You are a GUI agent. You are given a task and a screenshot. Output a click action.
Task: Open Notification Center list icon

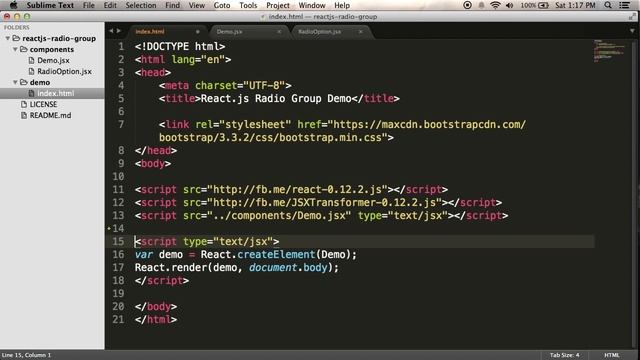tap(624, 5)
